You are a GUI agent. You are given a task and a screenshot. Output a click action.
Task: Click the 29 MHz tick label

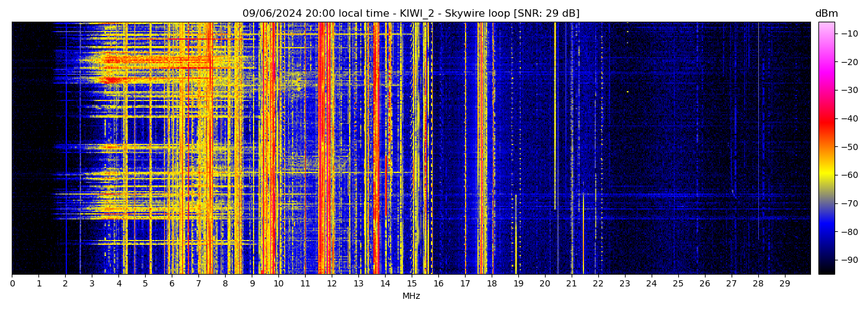pos(784,284)
